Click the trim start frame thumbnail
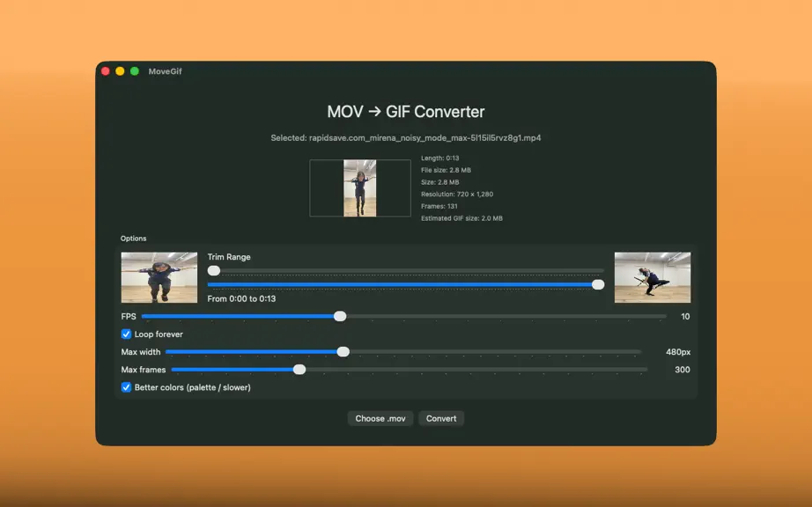This screenshot has width=812, height=507. point(159,277)
